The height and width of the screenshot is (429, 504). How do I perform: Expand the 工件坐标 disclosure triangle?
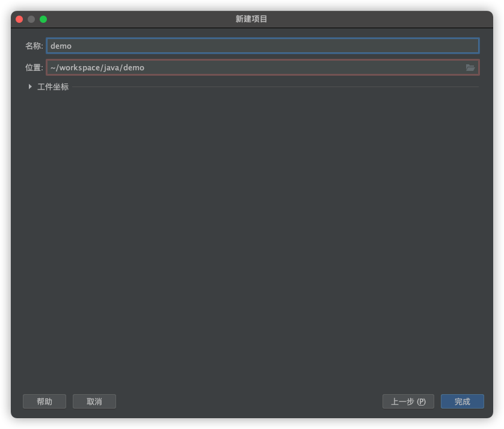click(30, 87)
